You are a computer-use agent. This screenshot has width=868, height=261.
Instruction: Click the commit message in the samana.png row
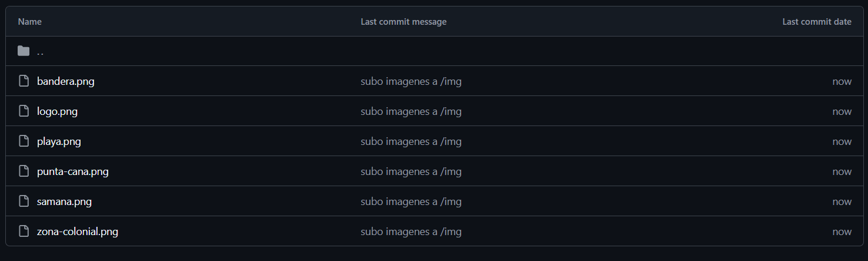click(x=410, y=201)
